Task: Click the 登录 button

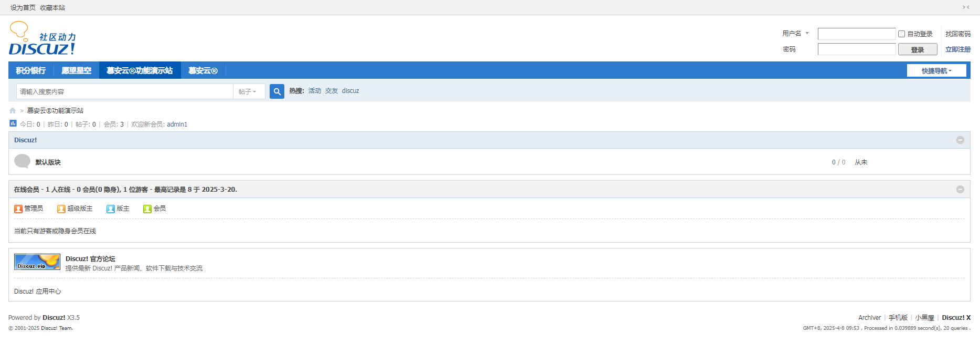Action: [x=918, y=49]
